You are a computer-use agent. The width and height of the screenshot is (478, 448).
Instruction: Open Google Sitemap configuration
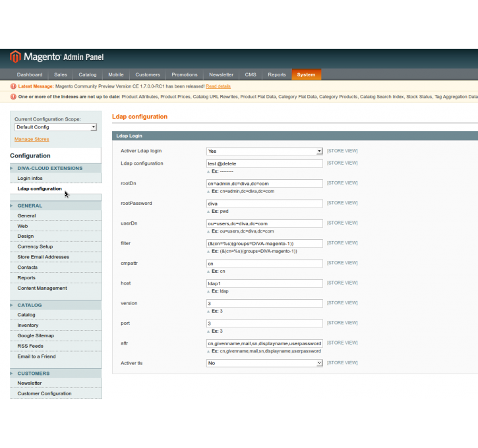tap(36, 335)
